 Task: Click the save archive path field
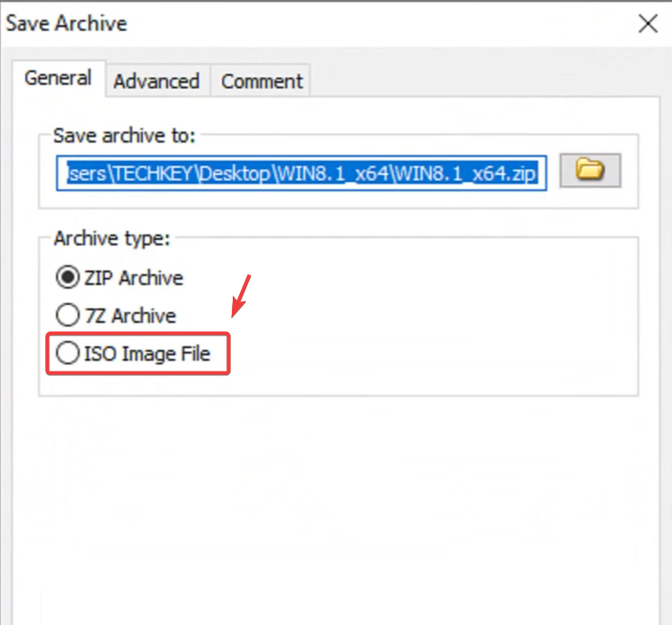point(303,171)
